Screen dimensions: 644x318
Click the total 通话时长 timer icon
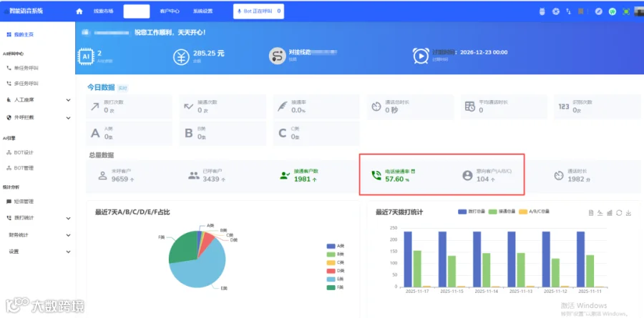tap(559, 176)
